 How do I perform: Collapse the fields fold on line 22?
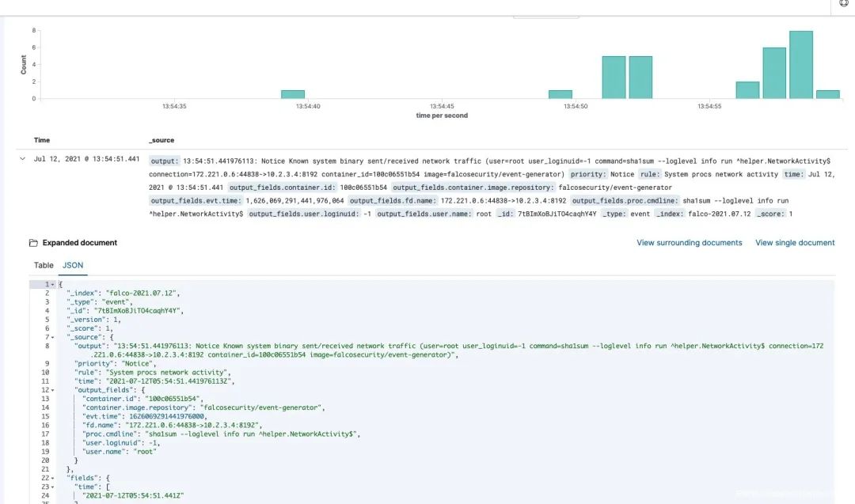coord(53,479)
